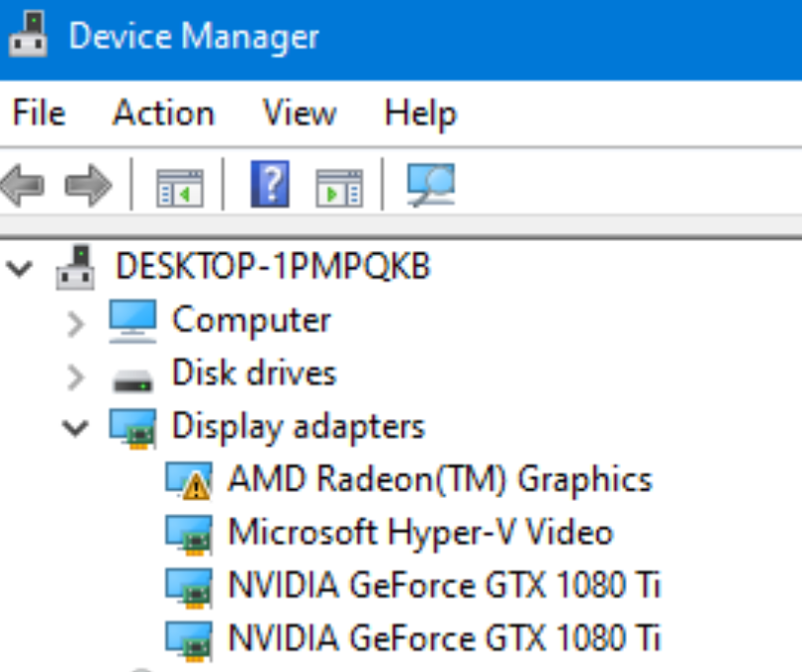Collapse the Display adapters category
Viewport: 802px width, 672px height.
(74, 428)
